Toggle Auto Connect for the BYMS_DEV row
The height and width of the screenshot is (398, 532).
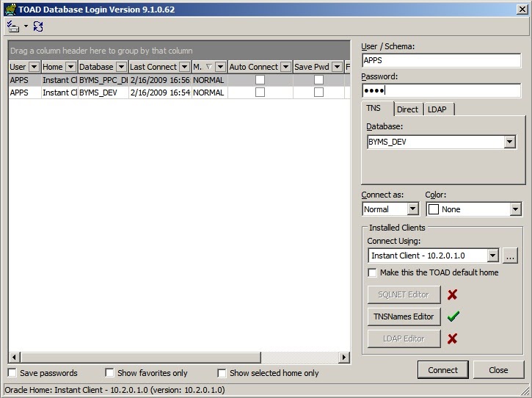click(260, 92)
